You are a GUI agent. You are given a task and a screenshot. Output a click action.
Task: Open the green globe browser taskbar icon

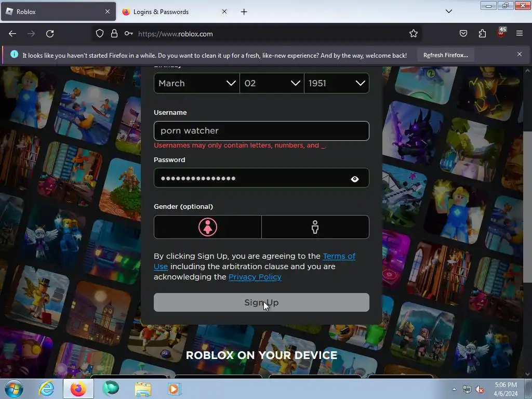coord(111,389)
